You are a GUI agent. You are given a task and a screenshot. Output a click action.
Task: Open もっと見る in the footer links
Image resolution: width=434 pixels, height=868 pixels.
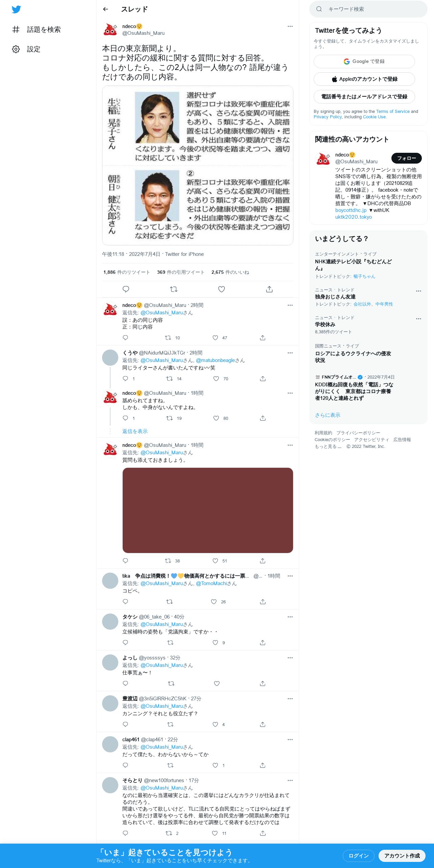tap(328, 446)
